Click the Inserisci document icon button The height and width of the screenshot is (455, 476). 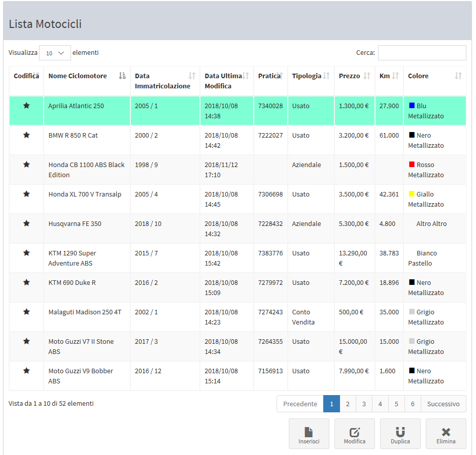tap(309, 434)
